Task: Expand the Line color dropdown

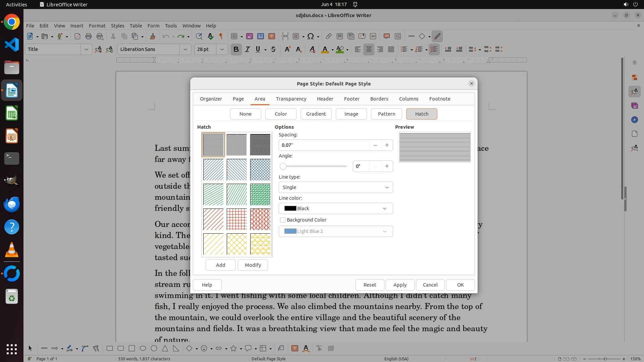Action: (335, 208)
